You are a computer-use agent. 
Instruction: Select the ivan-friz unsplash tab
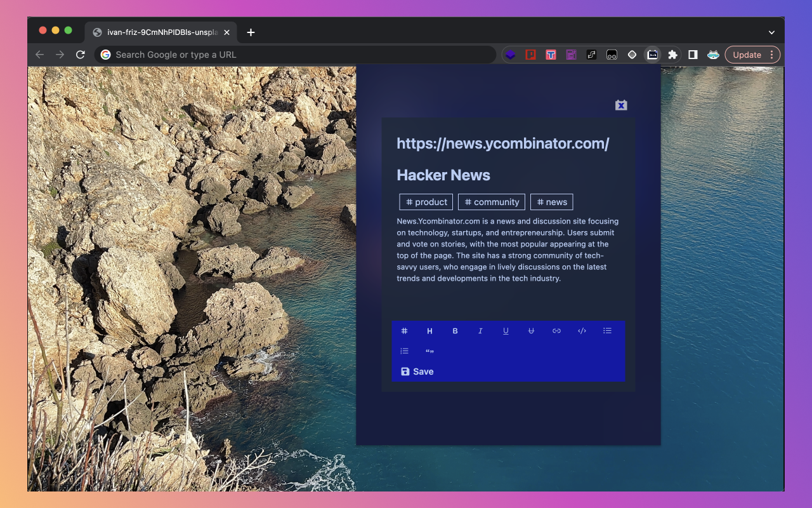click(160, 32)
